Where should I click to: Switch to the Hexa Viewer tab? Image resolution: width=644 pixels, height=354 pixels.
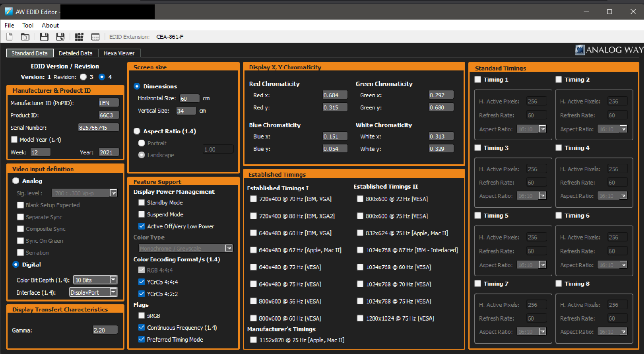click(119, 53)
